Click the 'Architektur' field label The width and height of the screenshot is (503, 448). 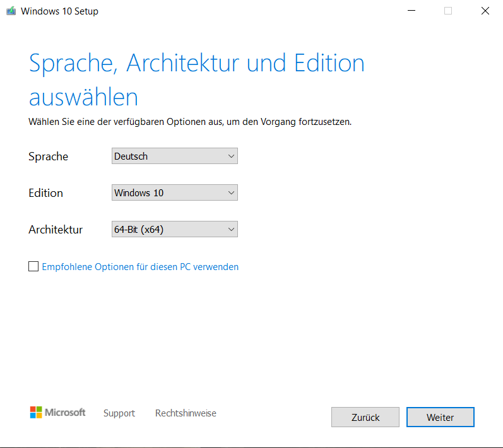coord(56,230)
